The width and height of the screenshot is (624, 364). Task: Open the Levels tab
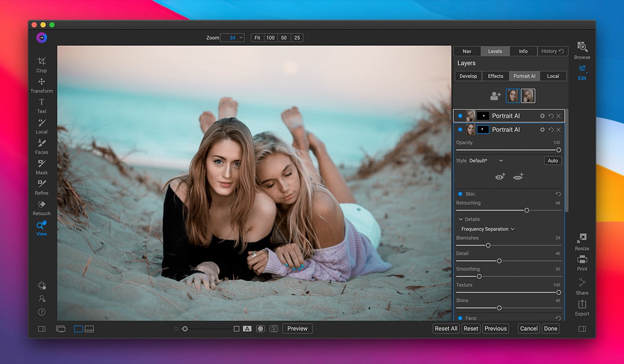[495, 51]
